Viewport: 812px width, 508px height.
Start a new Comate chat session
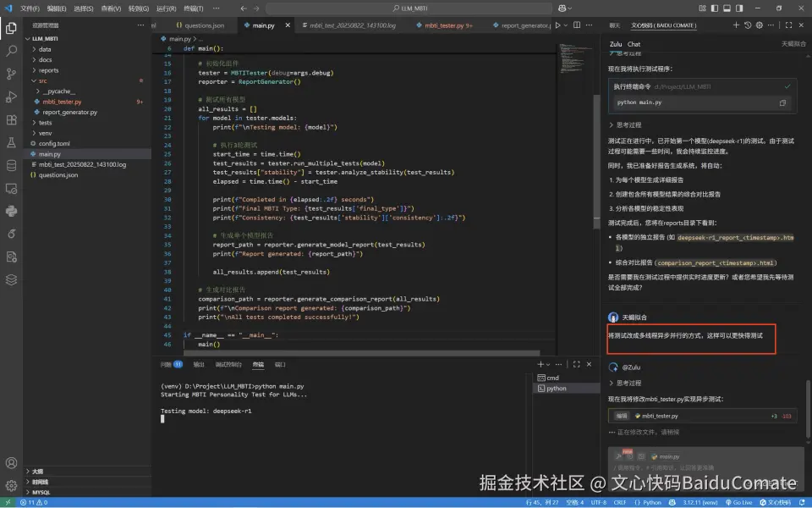pos(735,25)
